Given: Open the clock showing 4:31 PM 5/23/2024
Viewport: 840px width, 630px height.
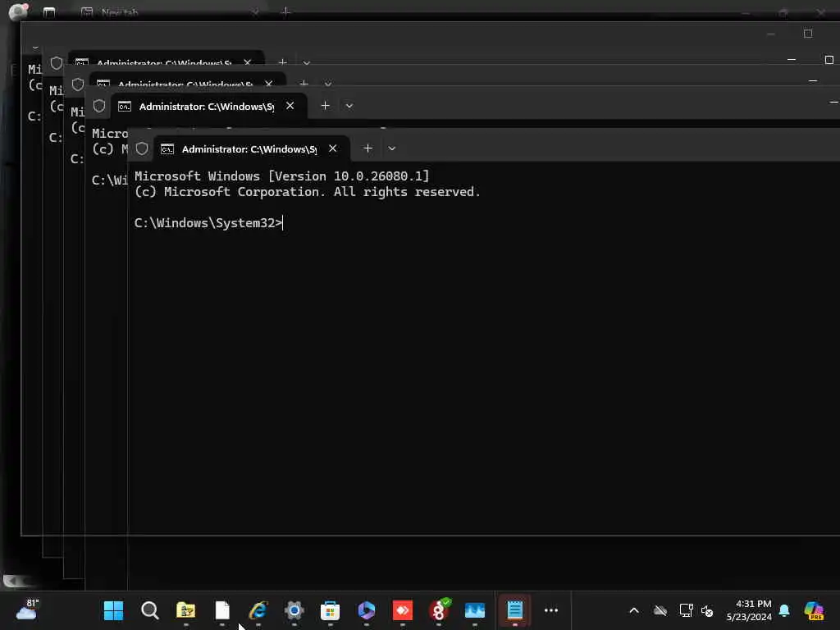Looking at the screenshot, I should pos(749,610).
